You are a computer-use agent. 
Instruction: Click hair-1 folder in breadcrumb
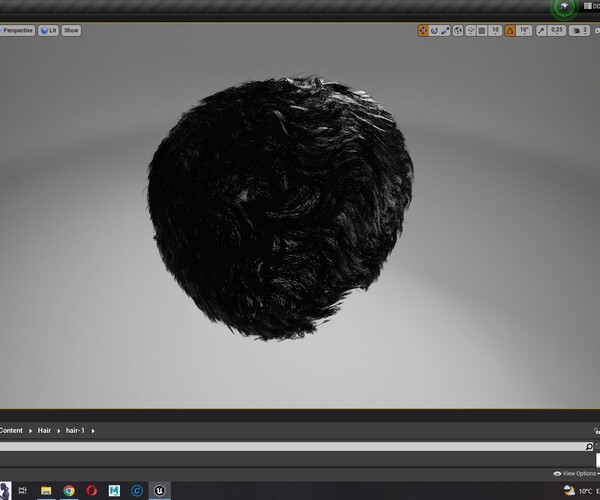point(75,430)
